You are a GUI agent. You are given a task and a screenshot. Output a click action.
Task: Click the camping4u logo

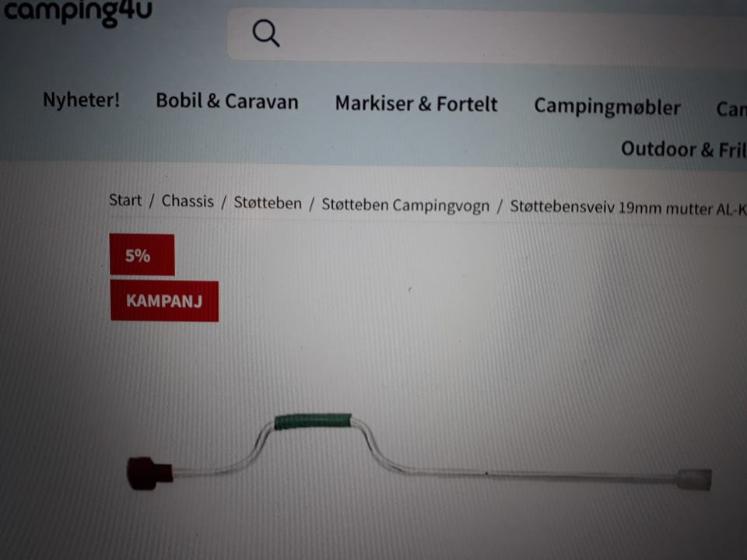coord(78,11)
